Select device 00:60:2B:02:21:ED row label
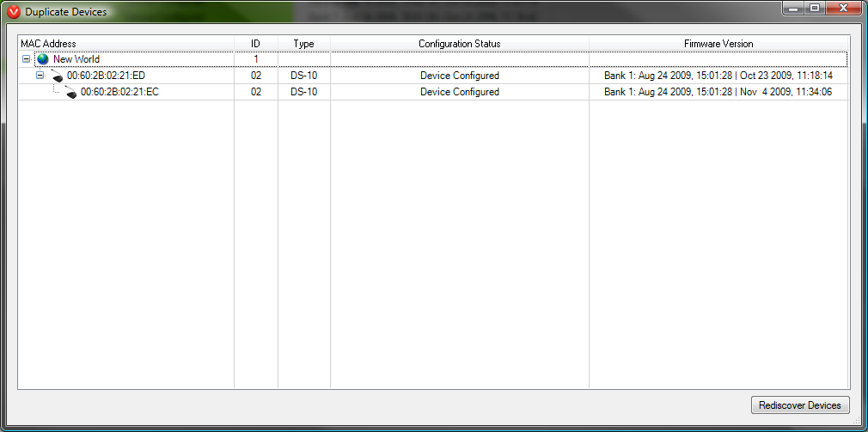This screenshot has height=432, width=868. (106, 76)
